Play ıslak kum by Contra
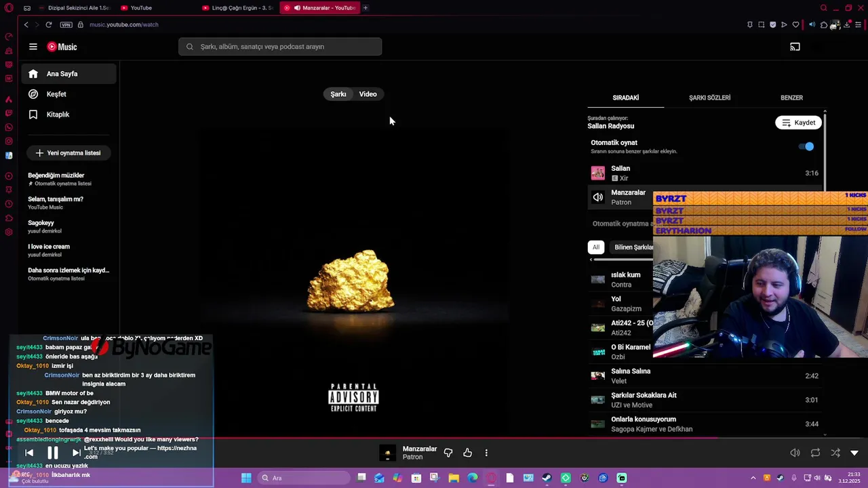 pos(620,280)
